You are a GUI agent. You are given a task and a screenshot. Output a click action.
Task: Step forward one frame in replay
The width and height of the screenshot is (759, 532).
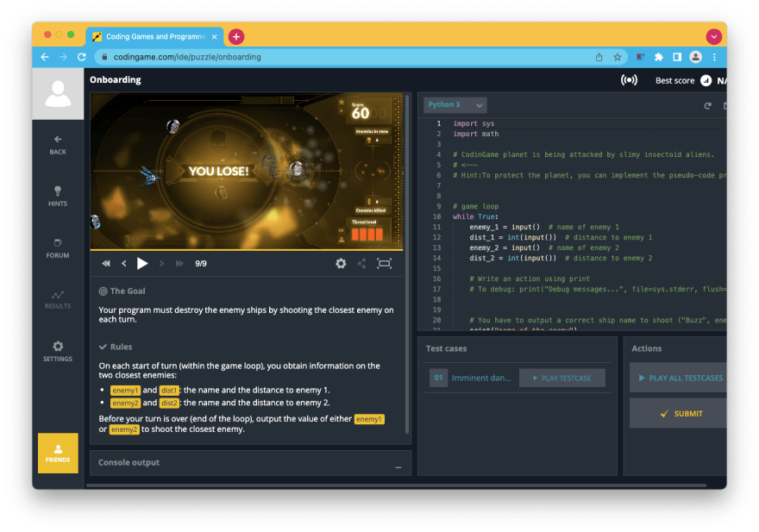click(161, 263)
